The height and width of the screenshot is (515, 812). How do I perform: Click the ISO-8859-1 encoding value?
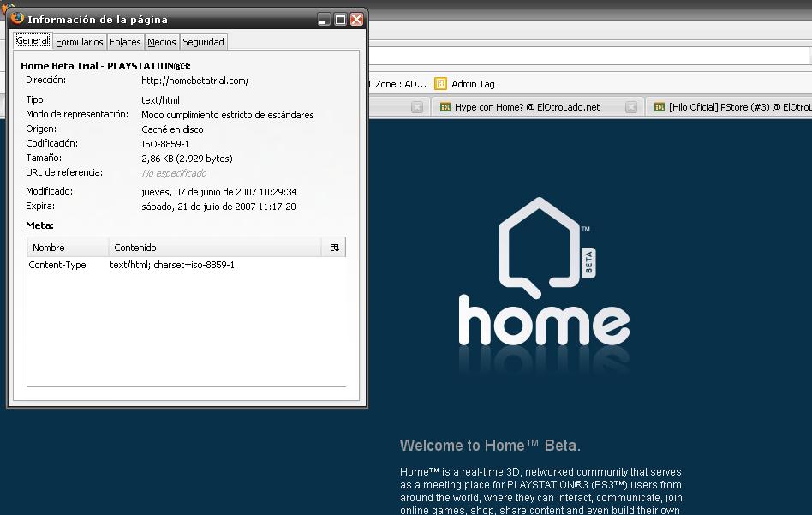click(165, 144)
